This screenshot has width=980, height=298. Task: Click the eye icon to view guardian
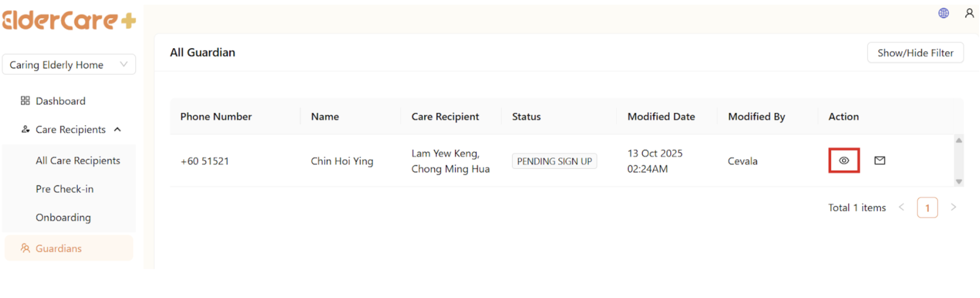pos(843,160)
